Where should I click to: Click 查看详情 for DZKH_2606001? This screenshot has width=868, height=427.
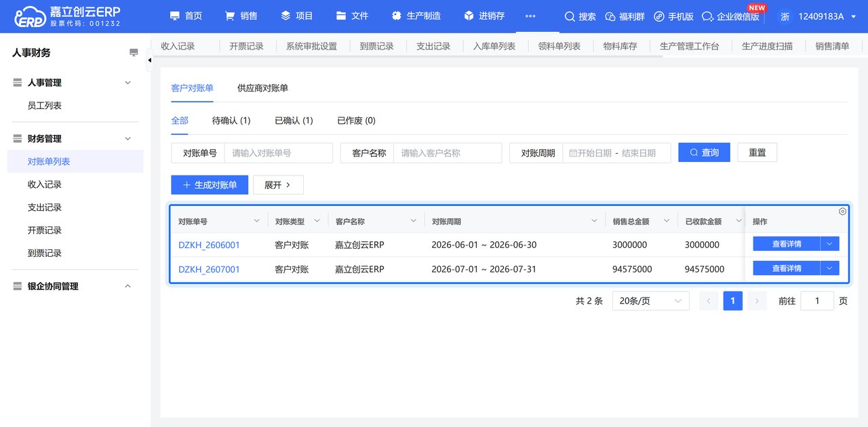tap(787, 244)
